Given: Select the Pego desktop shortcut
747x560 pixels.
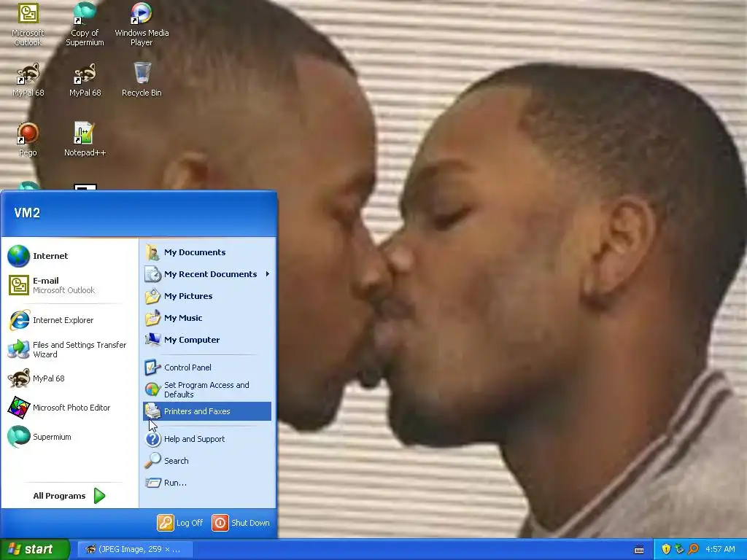Looking at the screenshot, I should pyautogui.click(x=28, y=139).
